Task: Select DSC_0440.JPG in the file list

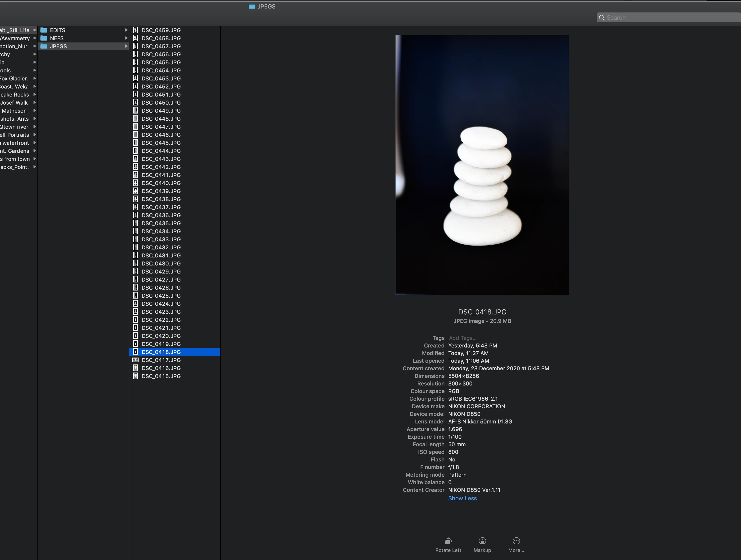Action: [x=161, y=183]
